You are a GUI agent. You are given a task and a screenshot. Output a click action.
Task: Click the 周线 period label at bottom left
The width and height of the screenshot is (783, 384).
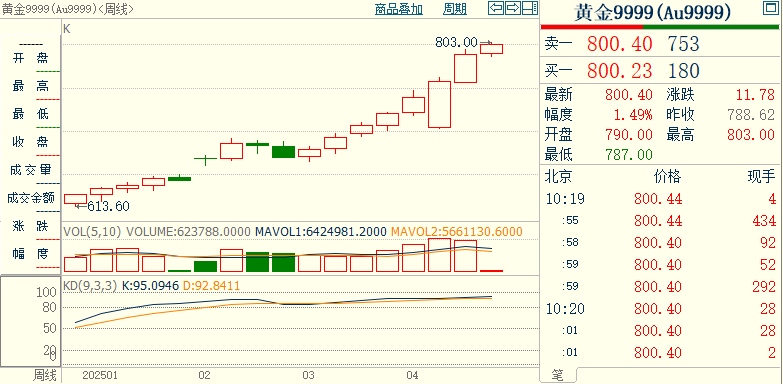[44, 376]
